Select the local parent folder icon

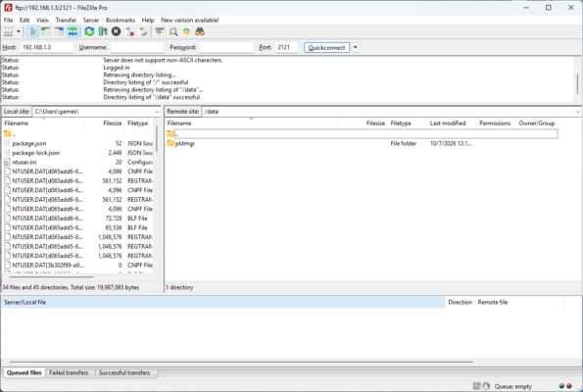7,133
